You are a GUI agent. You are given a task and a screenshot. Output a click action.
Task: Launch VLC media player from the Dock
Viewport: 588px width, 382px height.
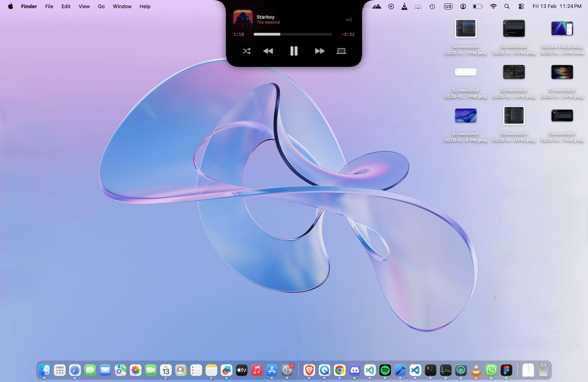coord(476,370)
